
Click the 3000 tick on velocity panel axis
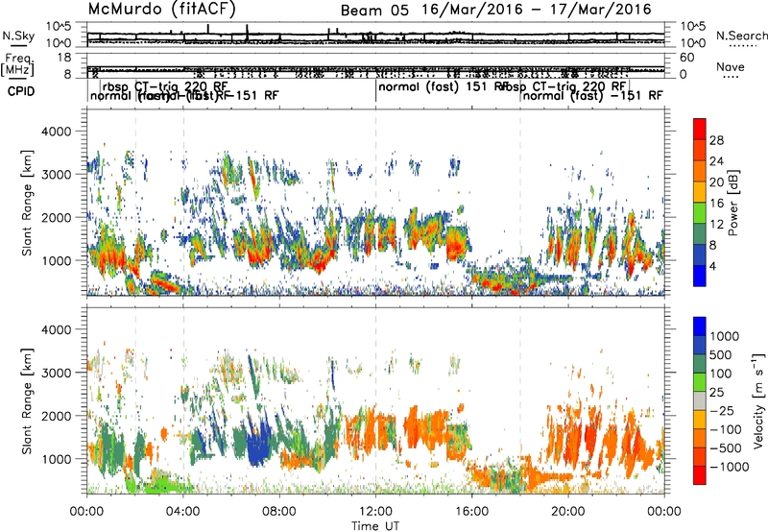pyautogui.click(x=57, y=373)
